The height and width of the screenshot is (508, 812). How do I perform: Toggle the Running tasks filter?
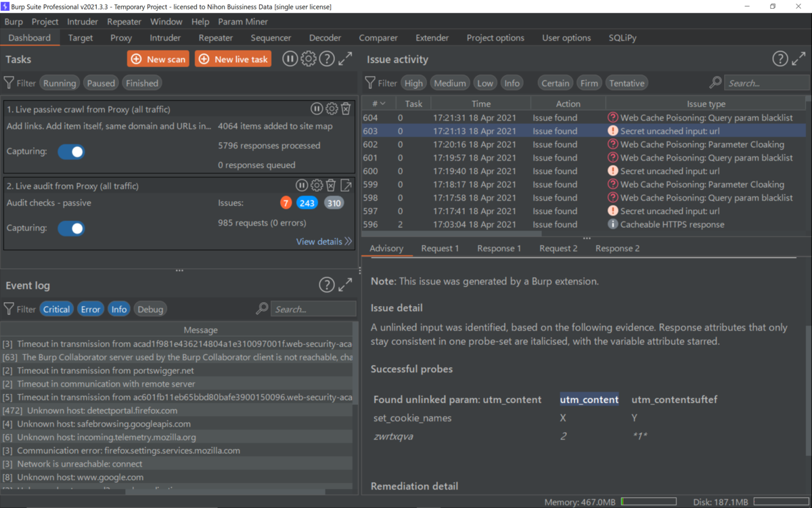(x=60, y=83)
